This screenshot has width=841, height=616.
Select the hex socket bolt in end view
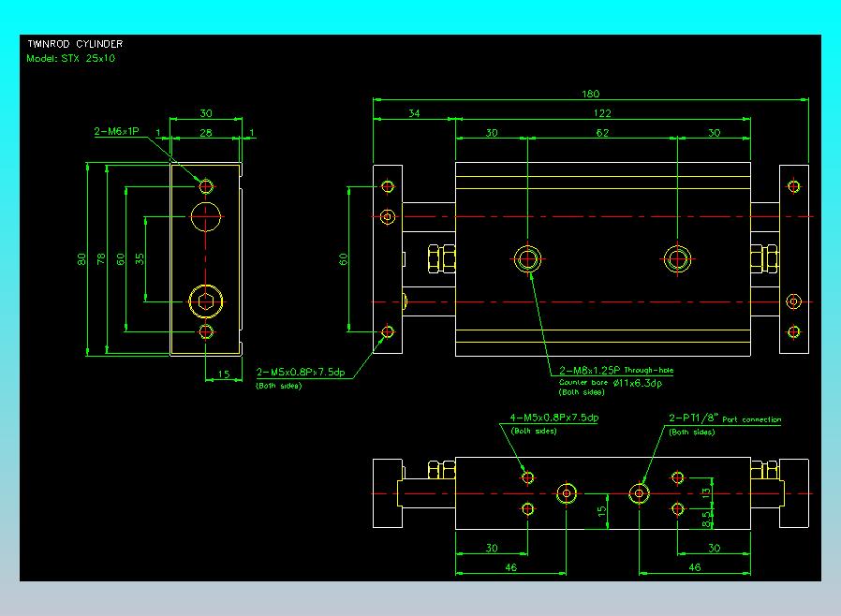[205, 301]
